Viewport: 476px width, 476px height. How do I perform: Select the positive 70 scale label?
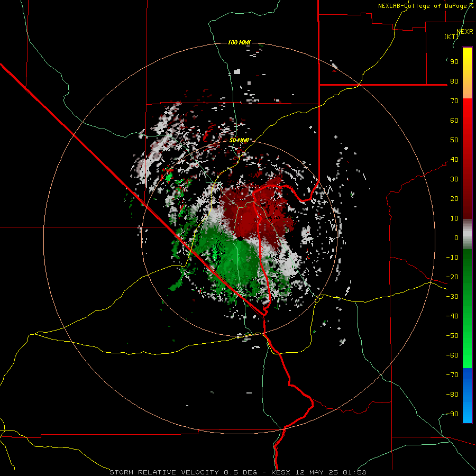(454, 101)
